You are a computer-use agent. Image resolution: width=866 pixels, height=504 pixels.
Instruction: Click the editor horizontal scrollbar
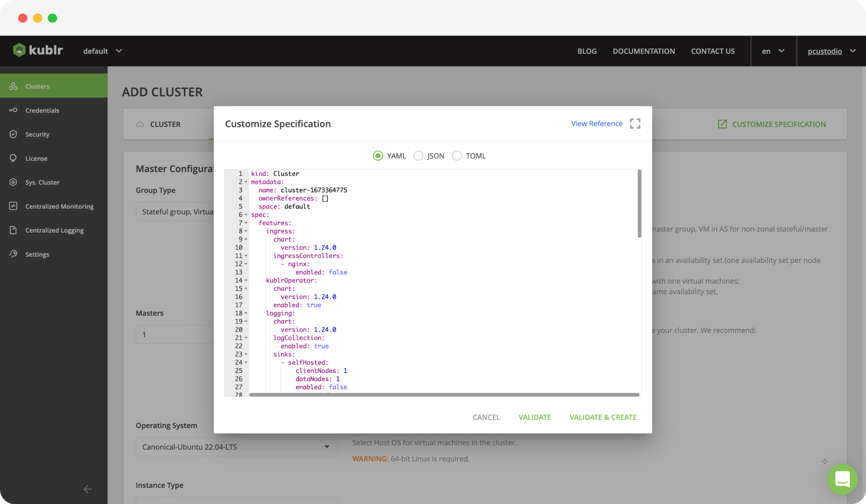(444, 395)
